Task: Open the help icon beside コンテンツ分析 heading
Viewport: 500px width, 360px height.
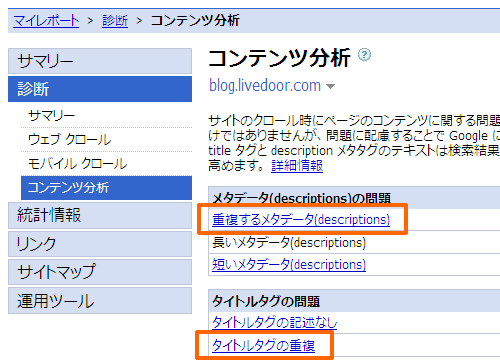Action: pos(364,55)
